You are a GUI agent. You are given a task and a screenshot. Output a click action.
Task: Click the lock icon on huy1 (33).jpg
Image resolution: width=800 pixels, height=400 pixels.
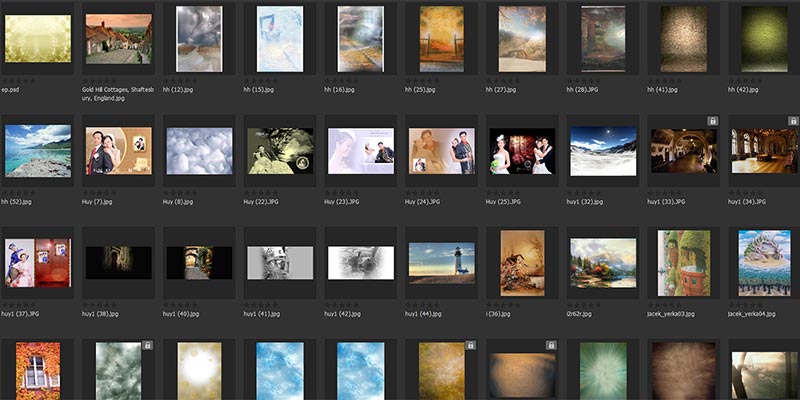[x=713, y=121]
